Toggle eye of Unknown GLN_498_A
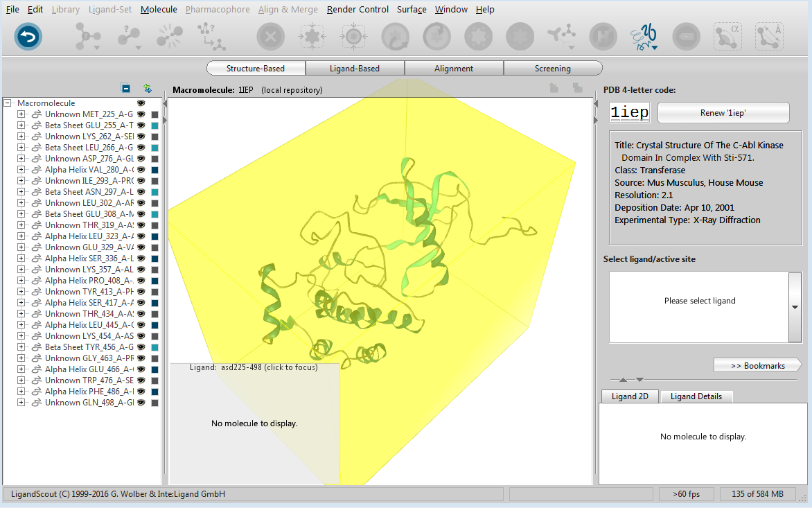 click(141, 403)
